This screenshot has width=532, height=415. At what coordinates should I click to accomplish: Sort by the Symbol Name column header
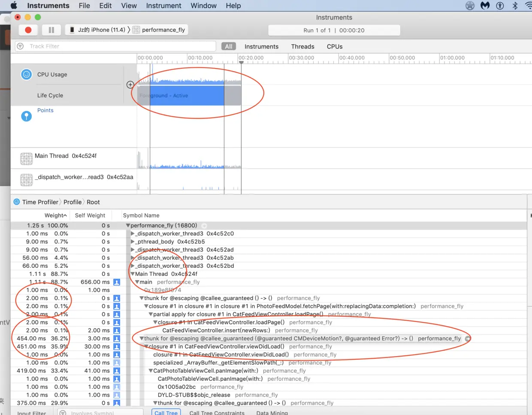point(141,215)
